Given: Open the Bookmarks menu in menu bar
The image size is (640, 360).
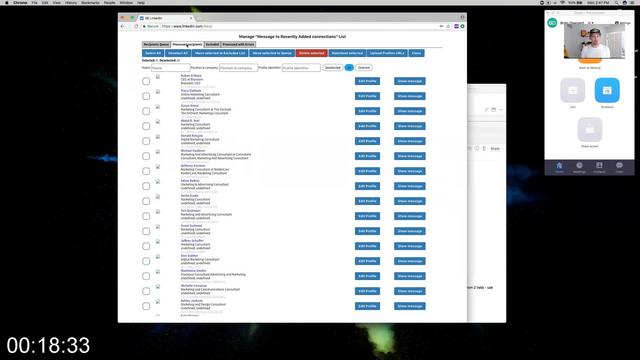Looking at the screenshot, I should pos(90,2).
